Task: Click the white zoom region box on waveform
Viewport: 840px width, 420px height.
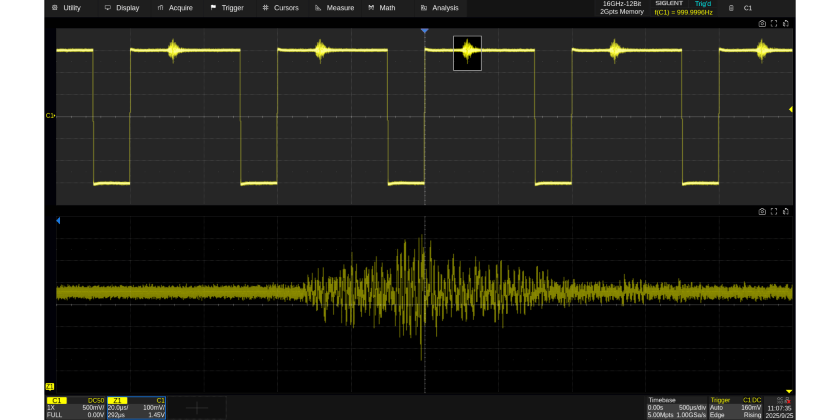Action: point(467,53)
